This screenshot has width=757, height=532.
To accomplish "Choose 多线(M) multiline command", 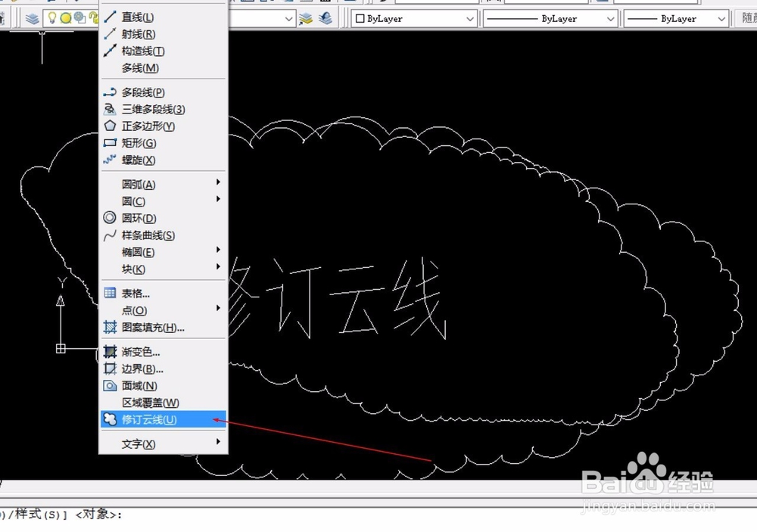I will pyautogui.click(x=164, y=67).
